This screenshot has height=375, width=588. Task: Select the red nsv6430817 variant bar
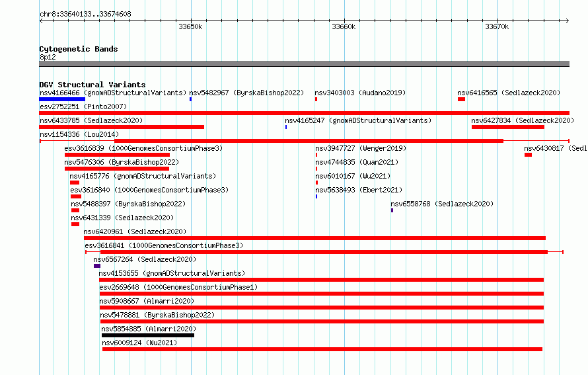[529, 155]
